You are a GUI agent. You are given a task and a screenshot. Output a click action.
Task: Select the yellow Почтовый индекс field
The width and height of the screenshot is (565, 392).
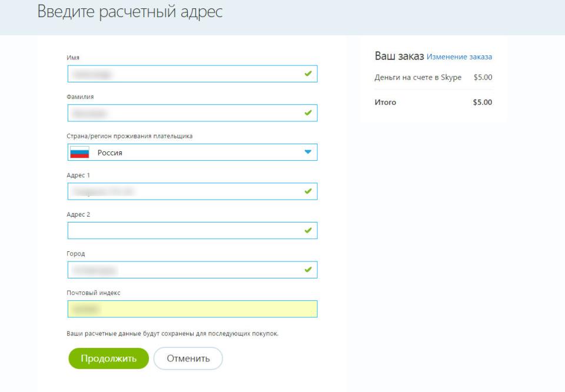click(x=192, y=309)
